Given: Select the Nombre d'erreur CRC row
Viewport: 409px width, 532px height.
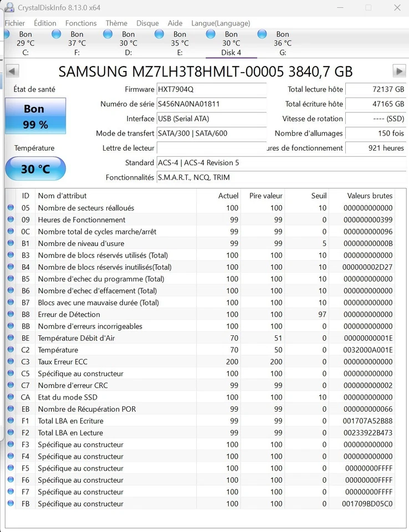Looking at the screenshot, I should click(x=200, y=386).
